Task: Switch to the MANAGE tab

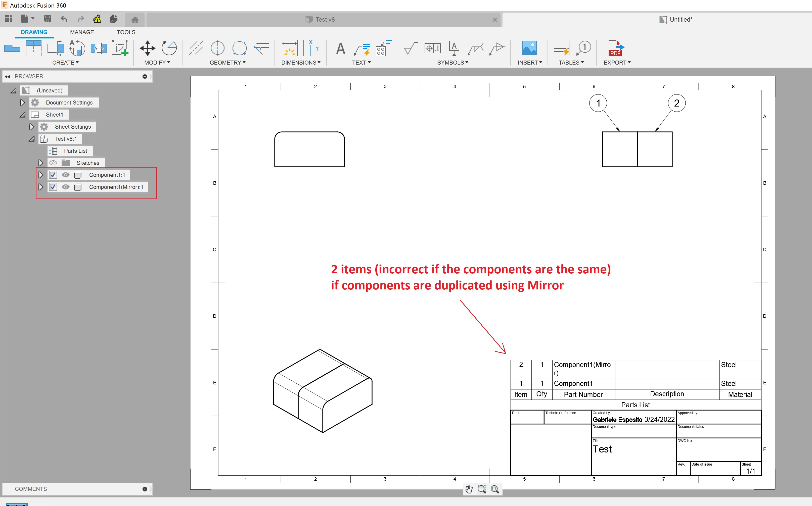Action: pos(82,32)
